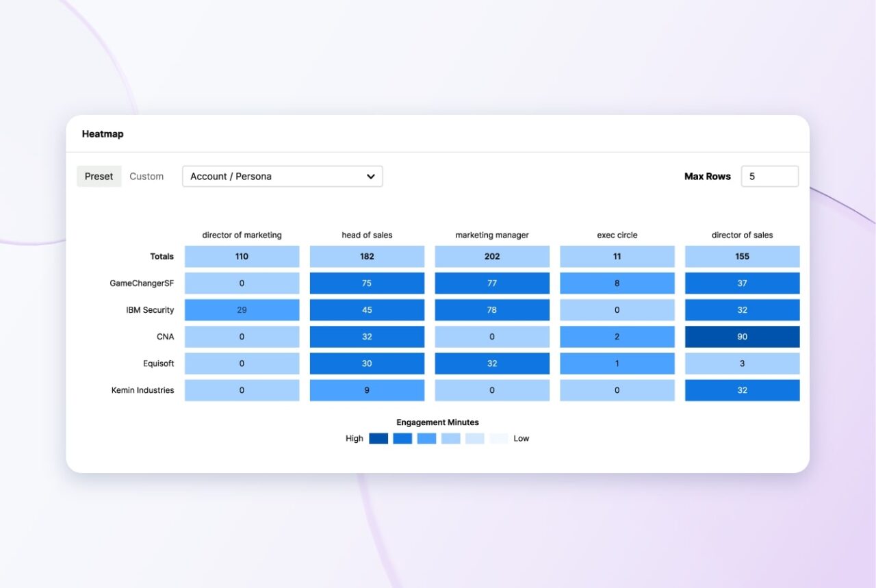Click the marketing manager total cell 202
This screenshot has width=876, height=588.
click(492, 257)
